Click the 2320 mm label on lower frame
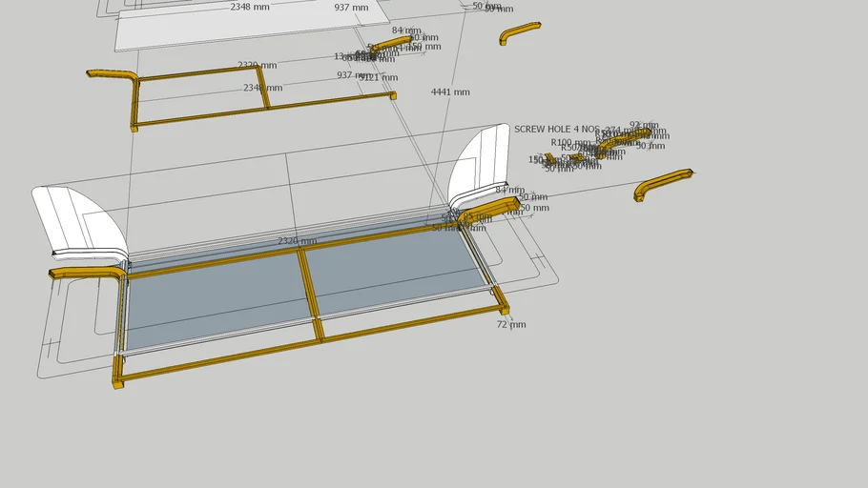 pyautogui.click(x=297, y=241)
